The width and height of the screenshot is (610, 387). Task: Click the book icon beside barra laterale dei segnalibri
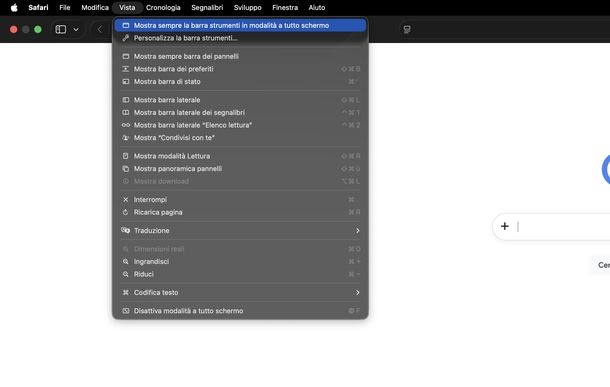point(126,112)
